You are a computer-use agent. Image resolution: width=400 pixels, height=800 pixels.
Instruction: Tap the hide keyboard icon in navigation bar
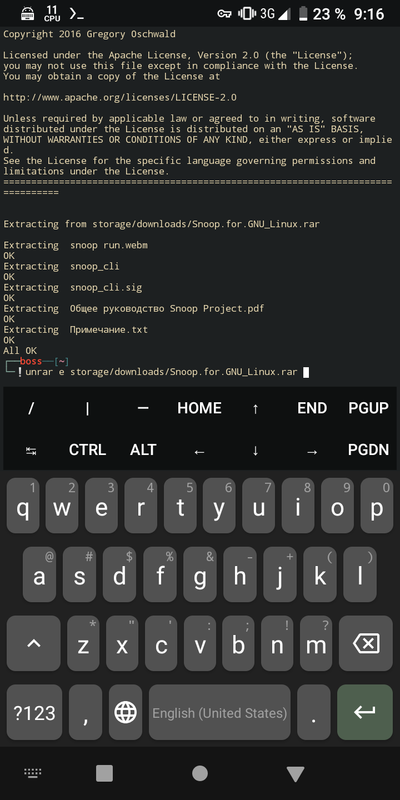(x=33, y=773)
